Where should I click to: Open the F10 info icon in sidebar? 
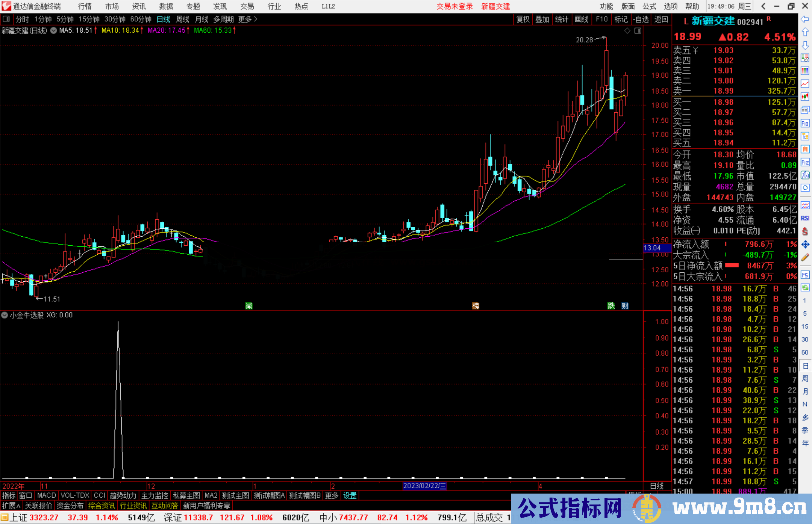click(805, 123)
